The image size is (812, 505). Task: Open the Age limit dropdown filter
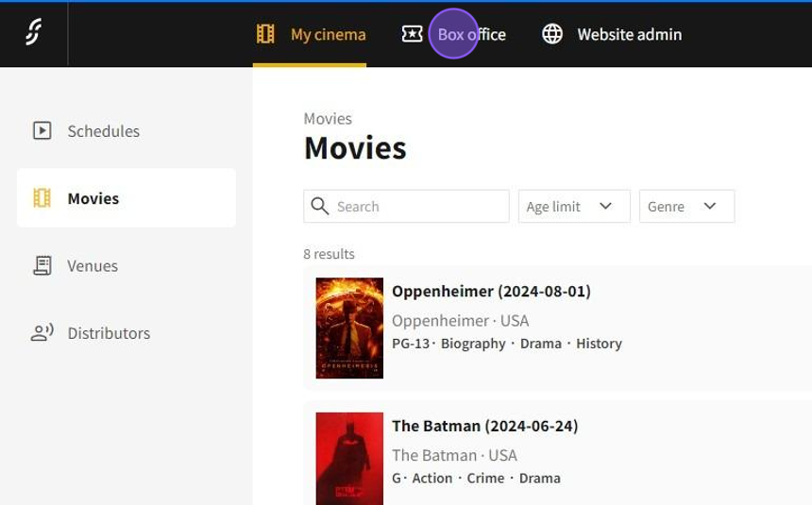[x=573, y=207]
